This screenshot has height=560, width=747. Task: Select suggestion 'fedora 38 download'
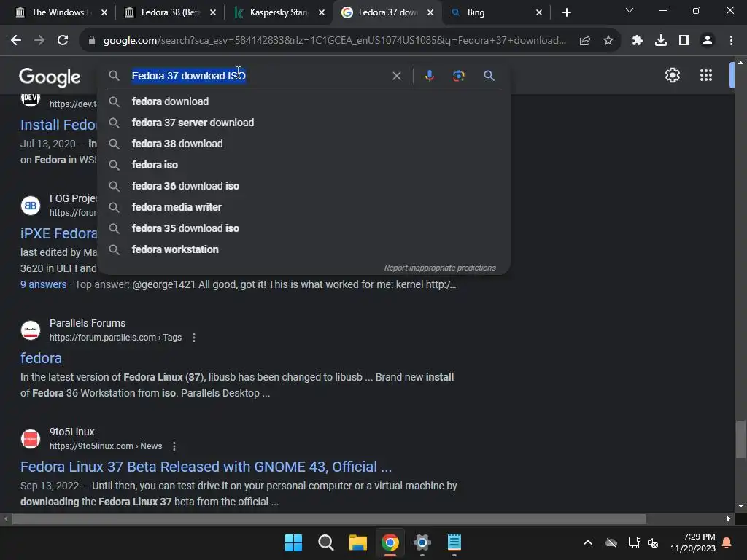[303, 144]
